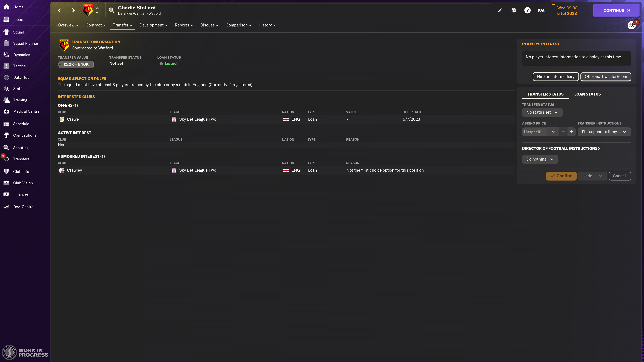Viewport: 644px width, 362px height.
Task: Decrease asking price with minus button
Action: pos(563,132)
